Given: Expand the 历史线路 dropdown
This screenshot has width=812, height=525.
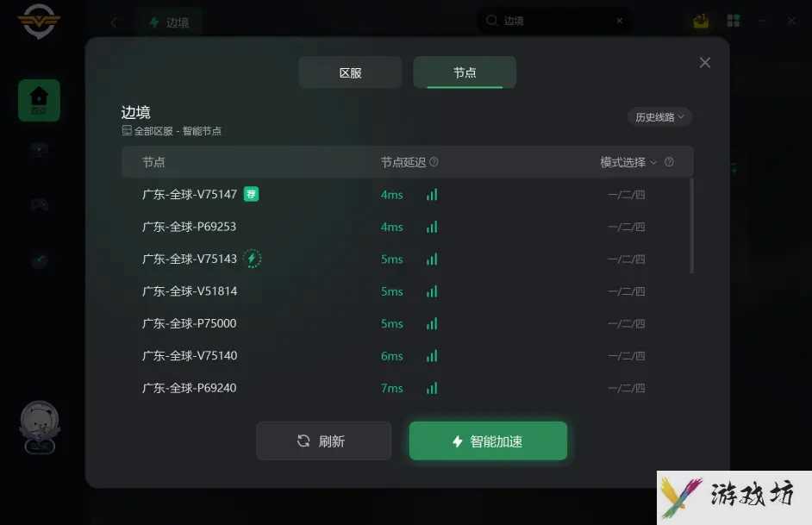Looking at the screenshot, I should click(659, 117).
